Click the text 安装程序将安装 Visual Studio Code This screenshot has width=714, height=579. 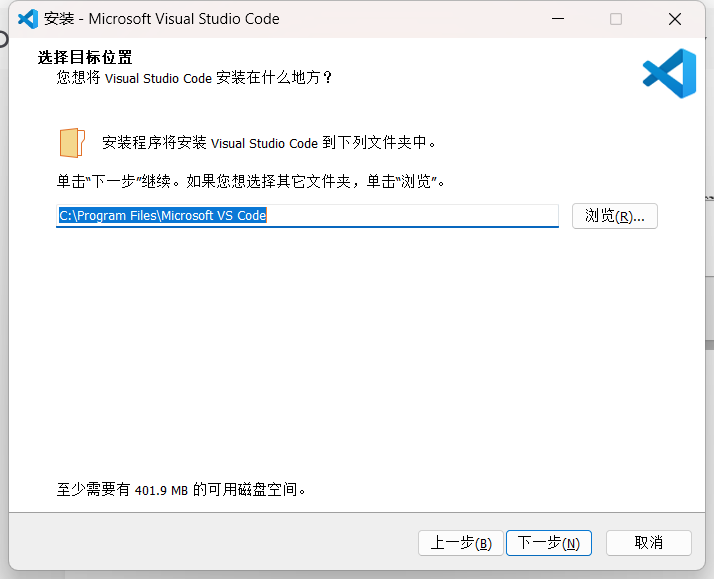tap(210, 143)
